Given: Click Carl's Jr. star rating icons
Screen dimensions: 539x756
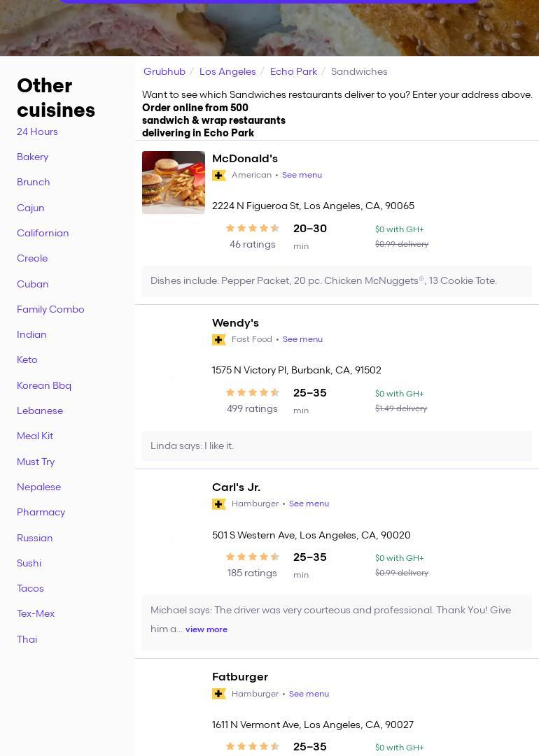Looking at the screenshot, I should click(252, 557).
